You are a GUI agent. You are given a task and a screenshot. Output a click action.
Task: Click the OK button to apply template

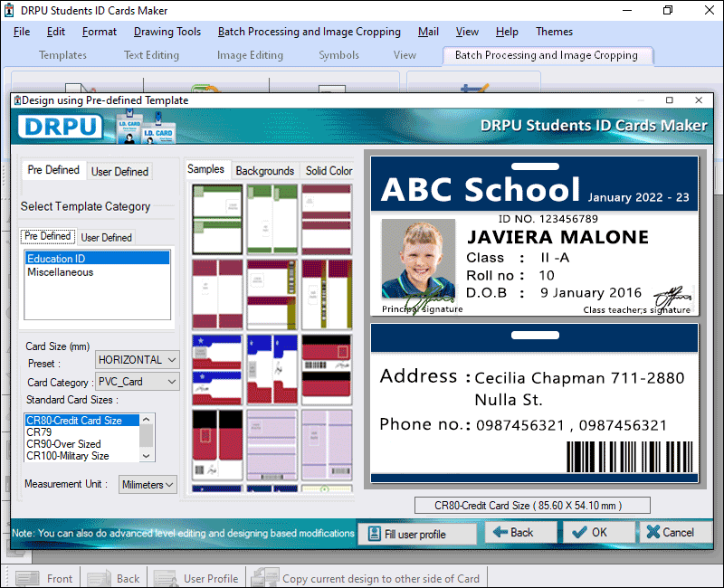(x=597, y=533)
